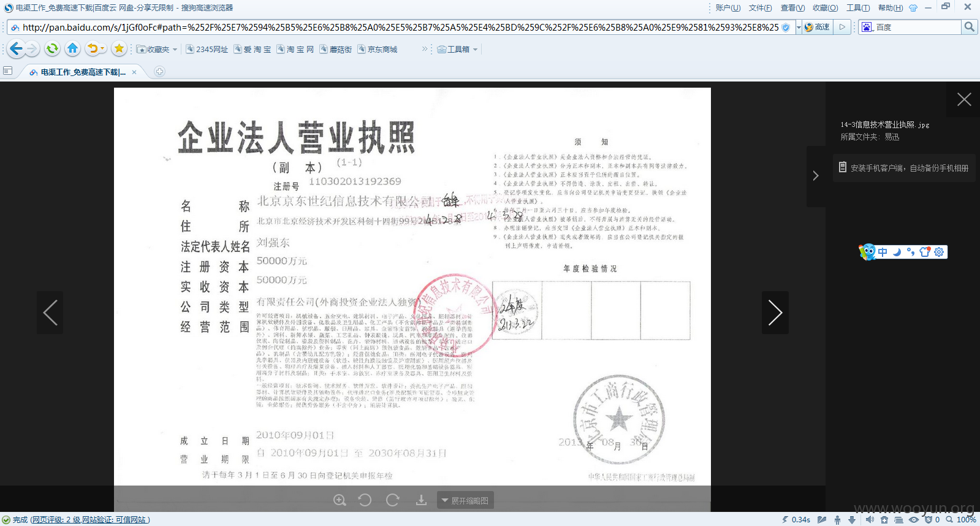Click the 0.34s page load speed indicator

pos(796,519)
